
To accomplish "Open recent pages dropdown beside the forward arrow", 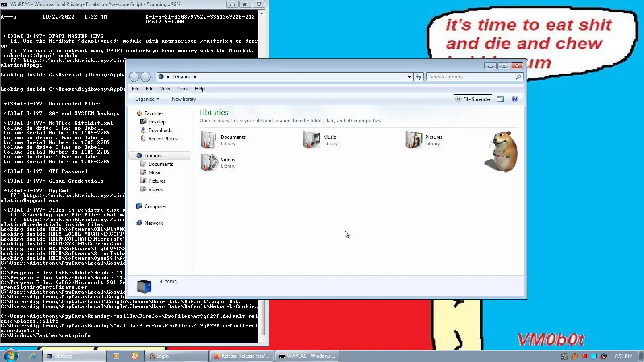I will [x=153, y=77].
